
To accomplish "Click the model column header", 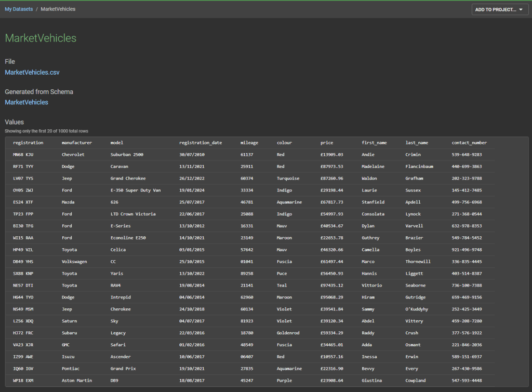I will pyautogui.click(x=117, y=143).
